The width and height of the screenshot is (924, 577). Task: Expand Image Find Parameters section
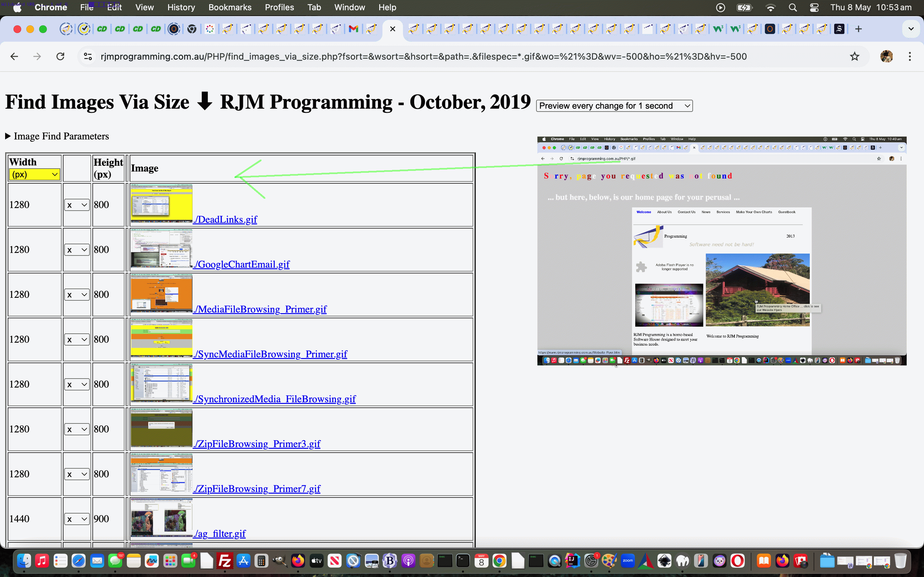pyautogui.click(x=57, y=136)
